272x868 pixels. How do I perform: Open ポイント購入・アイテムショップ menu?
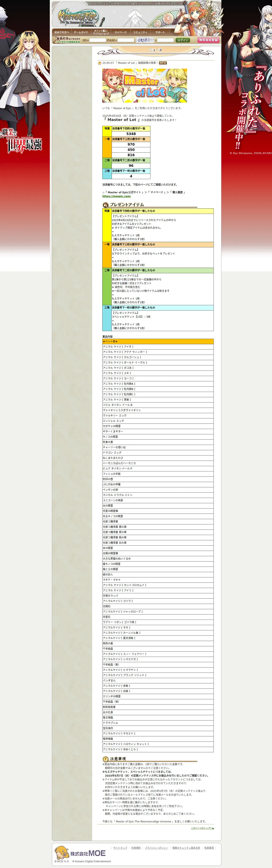coord(101,32)
